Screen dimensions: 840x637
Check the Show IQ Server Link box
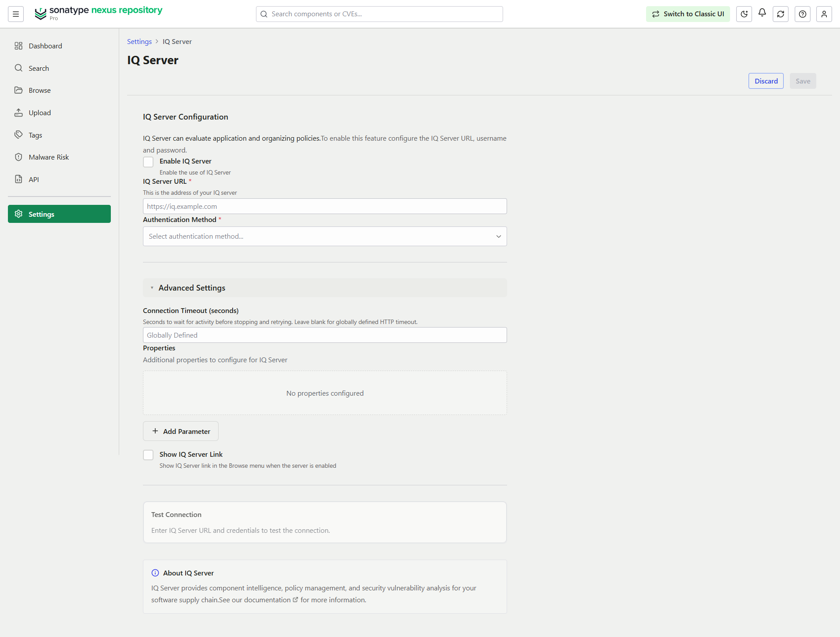pyautogui.click(x=148, y=455)
